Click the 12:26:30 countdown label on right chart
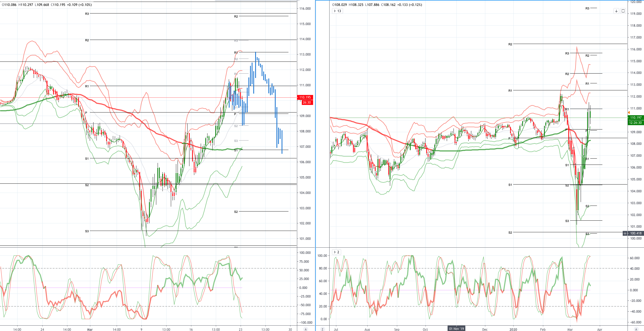Screen dimensions: 644x331 tap(636, 123)
